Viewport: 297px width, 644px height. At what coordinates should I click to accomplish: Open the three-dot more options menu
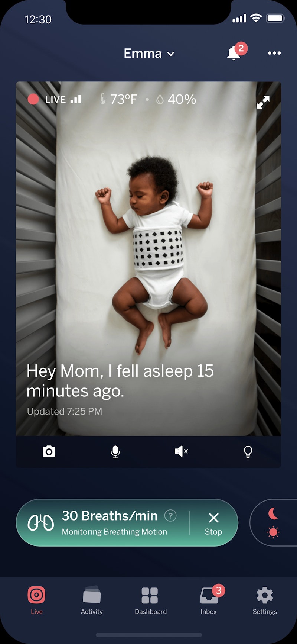coord(274,53)
